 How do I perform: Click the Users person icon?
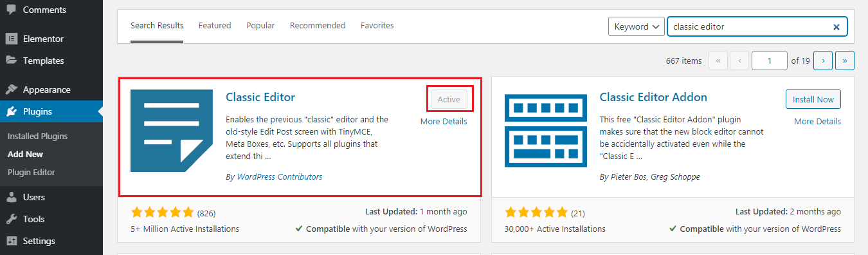point(12,197)
